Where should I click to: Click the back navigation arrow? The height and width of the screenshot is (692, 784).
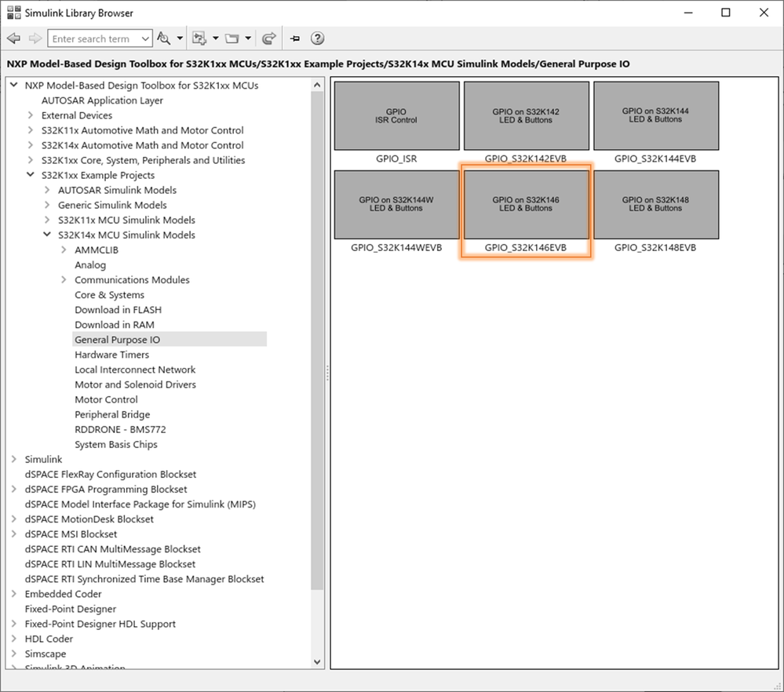click(14, 38)
